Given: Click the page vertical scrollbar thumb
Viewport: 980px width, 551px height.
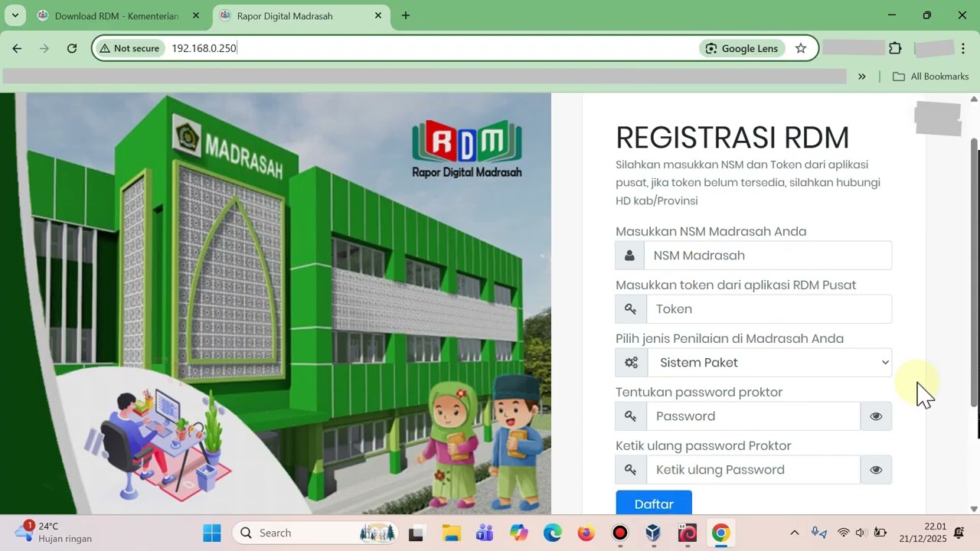Looking at the screenshot, I should [x=975, y=272].
